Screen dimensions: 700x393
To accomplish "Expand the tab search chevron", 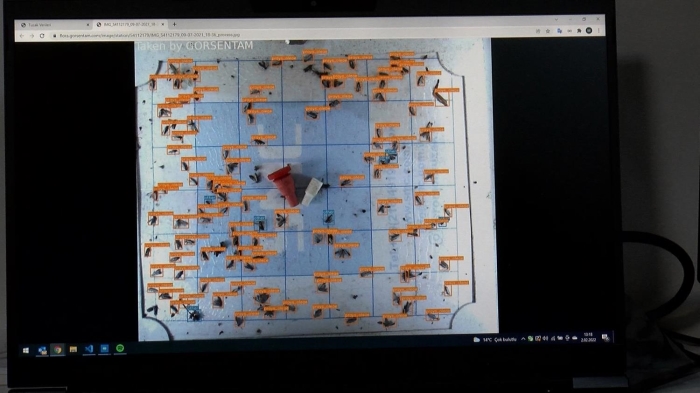I will click(x=556, y=19).
